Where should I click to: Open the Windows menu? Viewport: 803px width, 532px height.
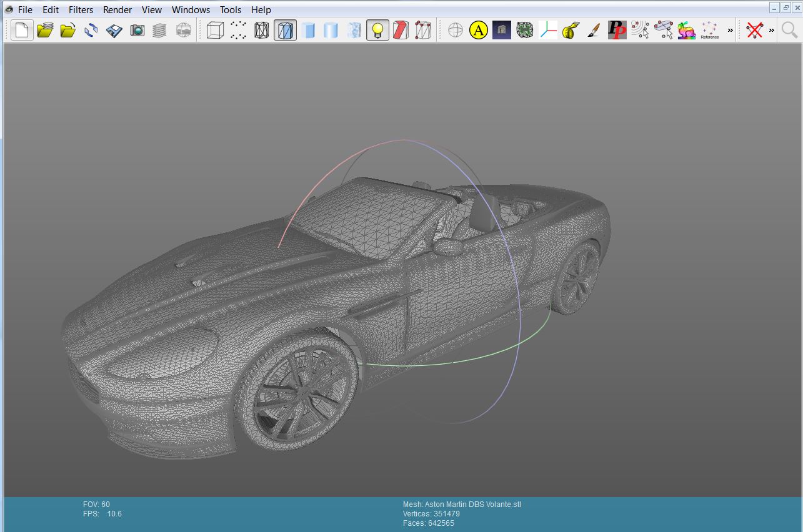point(191,9)
